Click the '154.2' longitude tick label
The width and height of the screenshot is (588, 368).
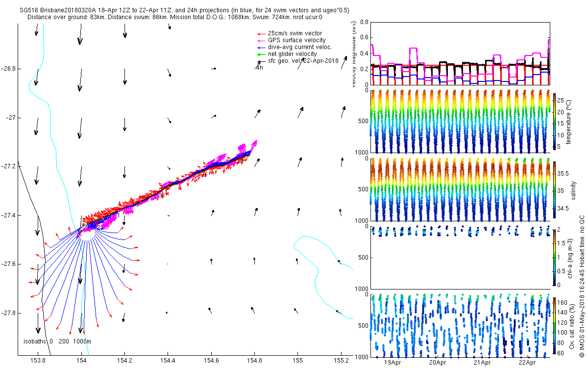coord(125,361)
